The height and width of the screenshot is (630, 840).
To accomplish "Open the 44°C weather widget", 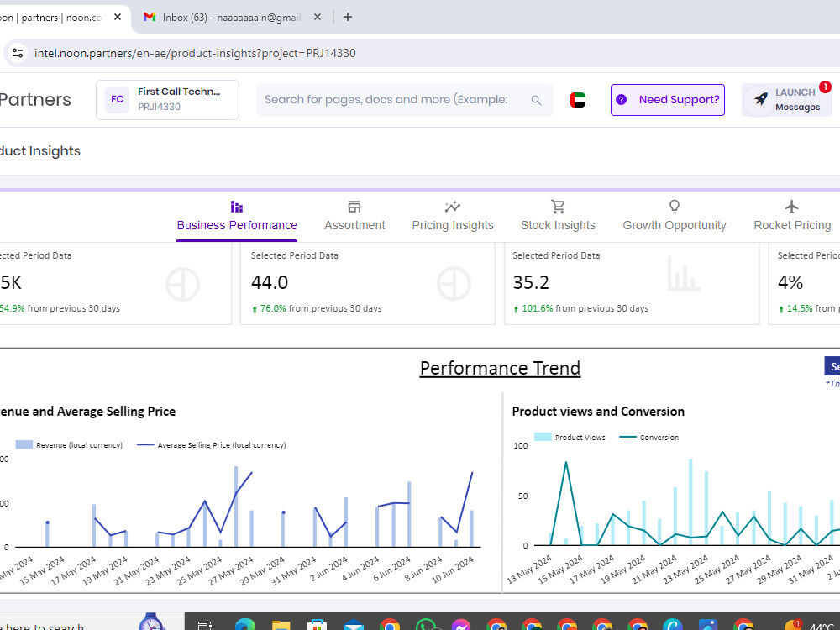I will 811,625.
